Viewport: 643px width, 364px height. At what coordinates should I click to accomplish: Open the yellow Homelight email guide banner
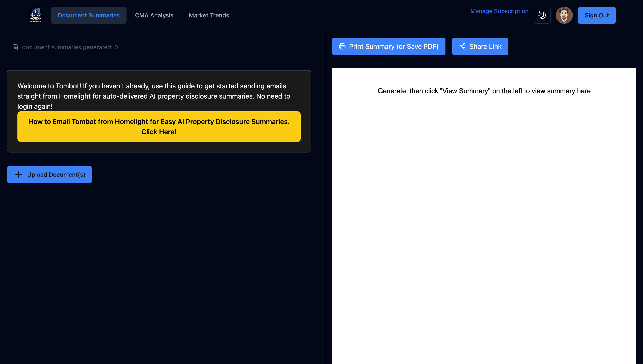[159, 127]
